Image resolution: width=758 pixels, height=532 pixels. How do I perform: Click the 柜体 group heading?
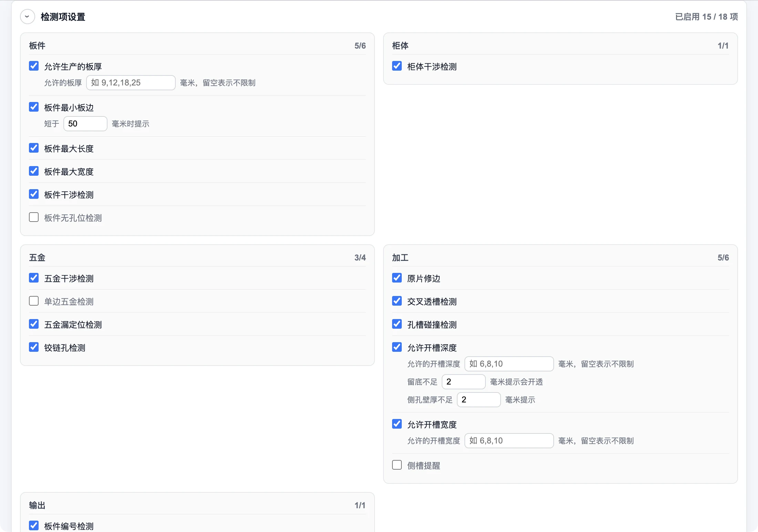point(400,45)
